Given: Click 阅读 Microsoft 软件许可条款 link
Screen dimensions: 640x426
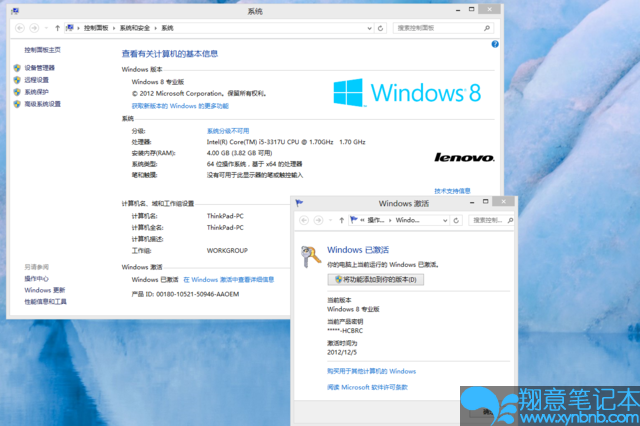Looking at the screenshot, I should [367, 387].
